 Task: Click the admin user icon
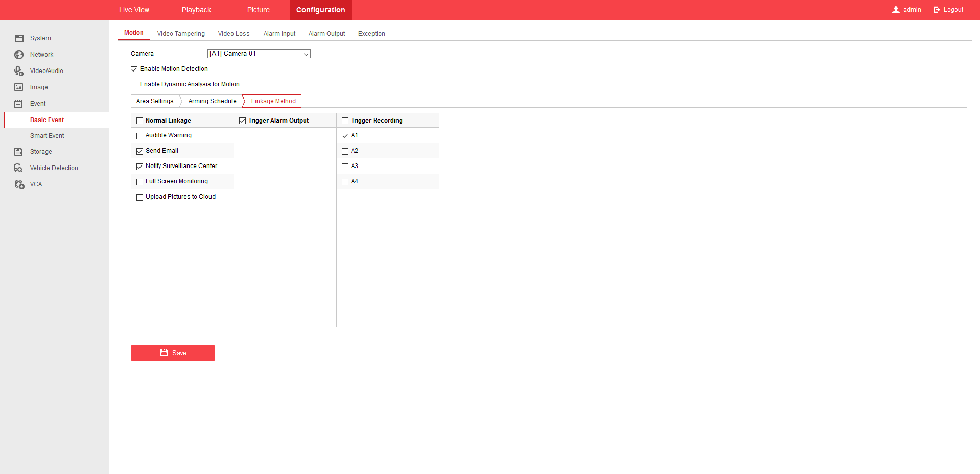click(x=896, y=10)
